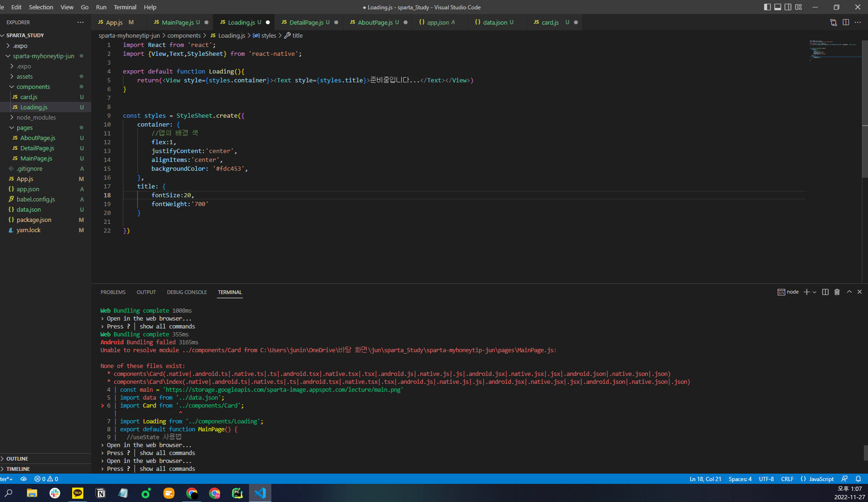
Task: Open Slack from the taskbar
Action: (54, 493)
